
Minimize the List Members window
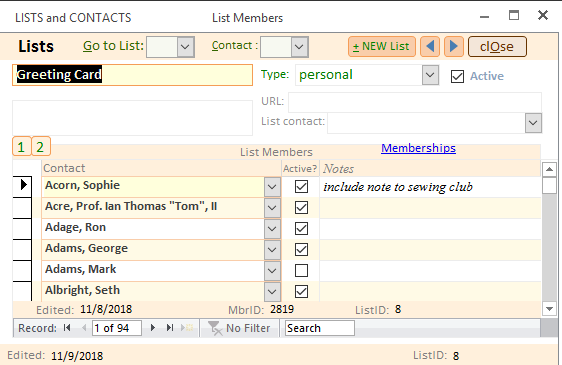[485, 16]
